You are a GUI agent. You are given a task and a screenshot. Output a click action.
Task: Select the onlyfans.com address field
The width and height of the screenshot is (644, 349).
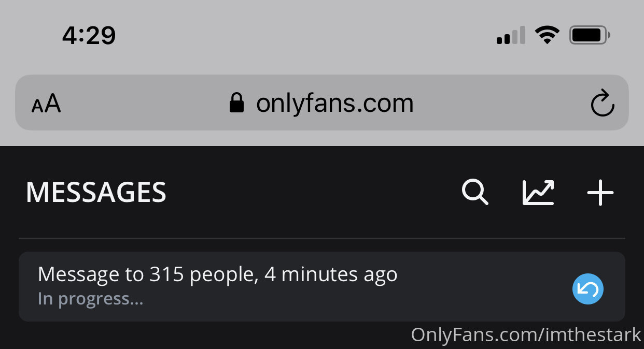321,103
